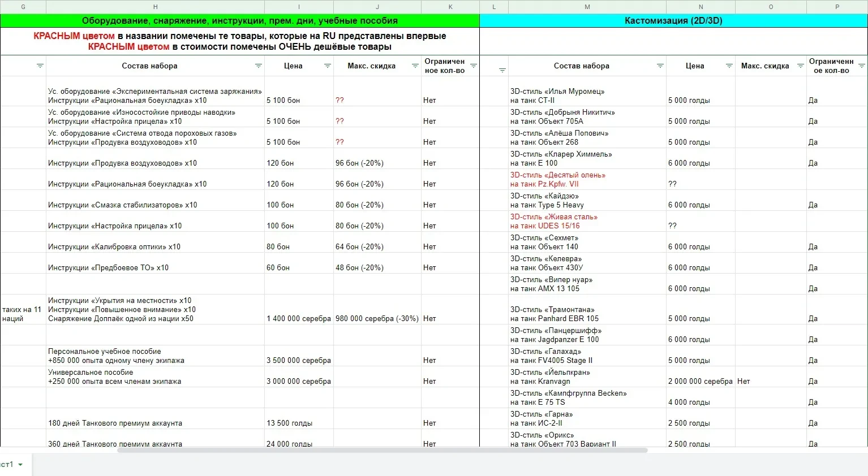Screen dimensions: 868x476
Task: Select cell «Инструкции «Предбоевое ТО» x10»
Action: click(155, 263)
